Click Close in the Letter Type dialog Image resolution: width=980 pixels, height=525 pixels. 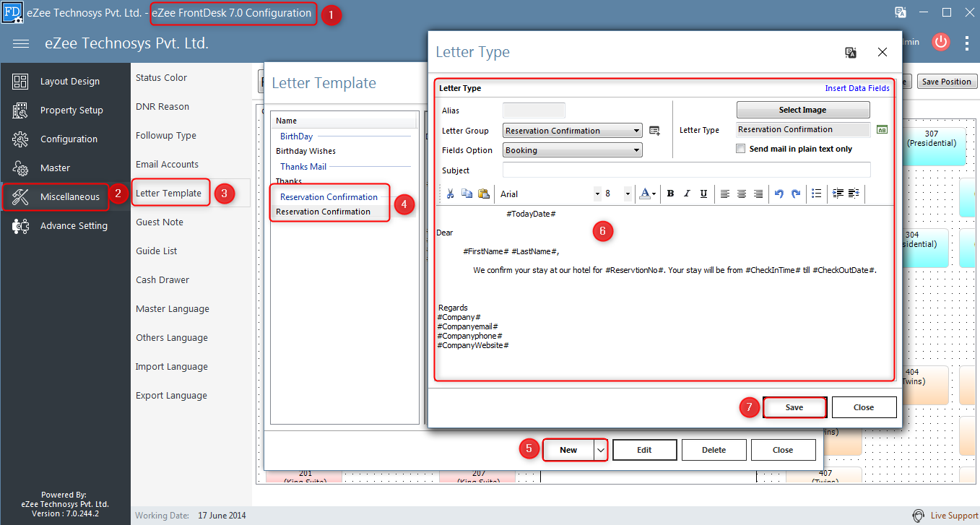coord(864,407)
